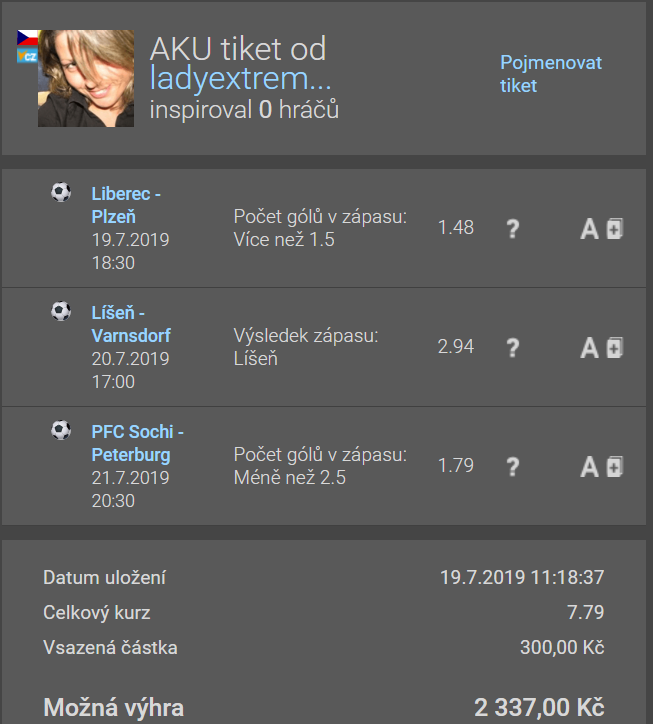The width and height of the screenshot is (653, 724).
Task: Add PFC Sochi - Peterburg bet via plus icon
Action: click(615, 467)
